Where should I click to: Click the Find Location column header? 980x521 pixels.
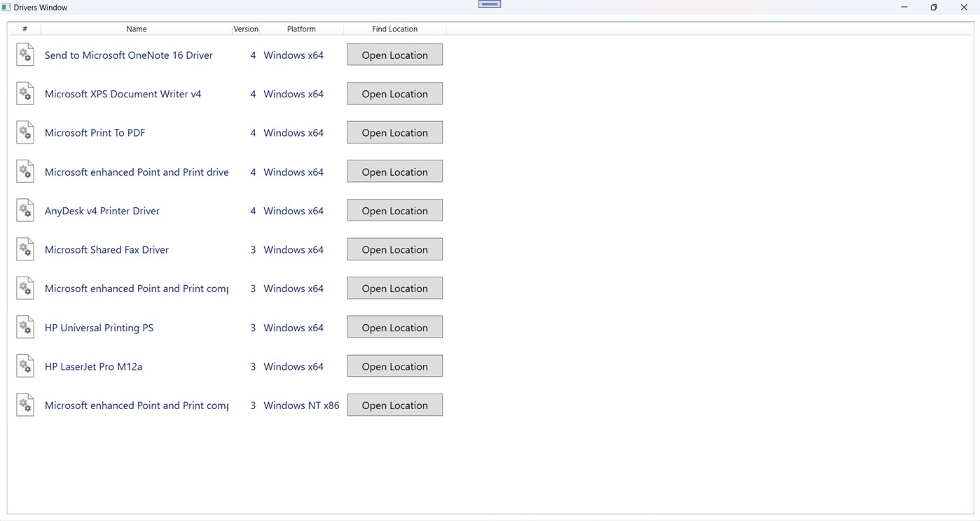(x=394, y=29)
